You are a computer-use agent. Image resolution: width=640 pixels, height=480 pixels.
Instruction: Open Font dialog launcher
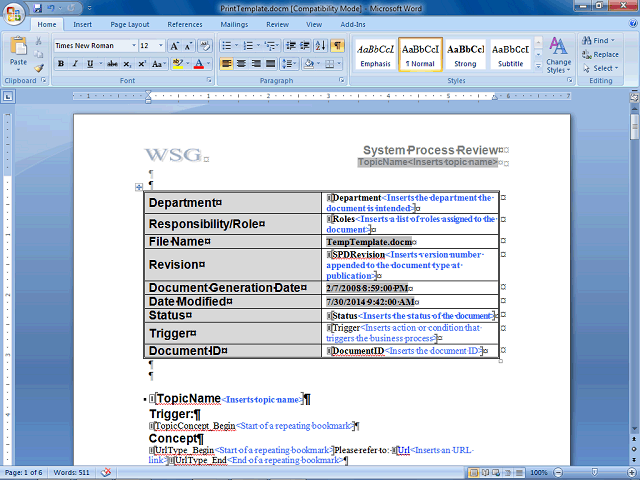[209, 80]
